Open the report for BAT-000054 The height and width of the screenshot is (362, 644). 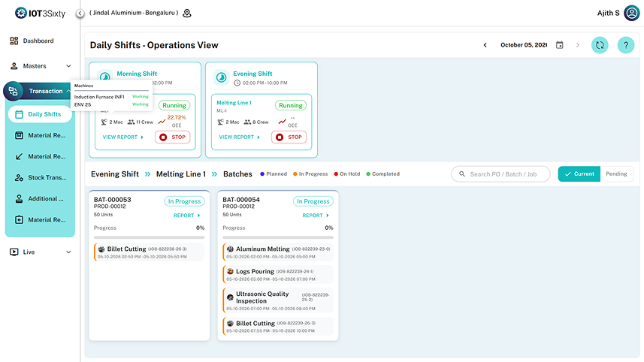tap(316, 216)
